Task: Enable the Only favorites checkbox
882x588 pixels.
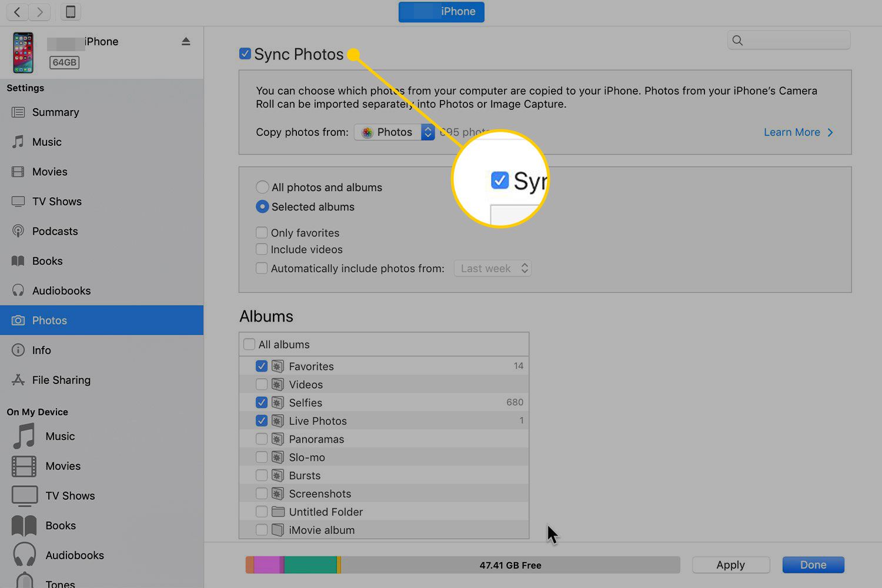Action: tap(262, 233)
